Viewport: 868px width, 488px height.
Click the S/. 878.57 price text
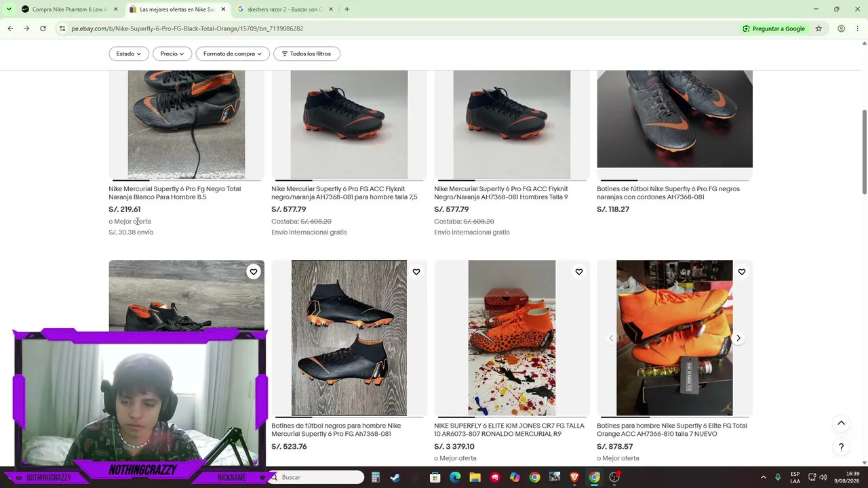614,447
